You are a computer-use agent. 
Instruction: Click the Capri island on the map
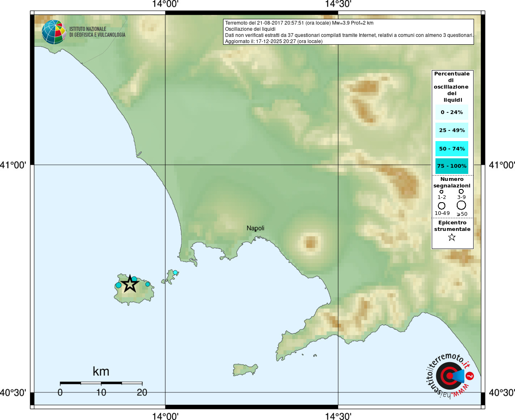point(245,369)
